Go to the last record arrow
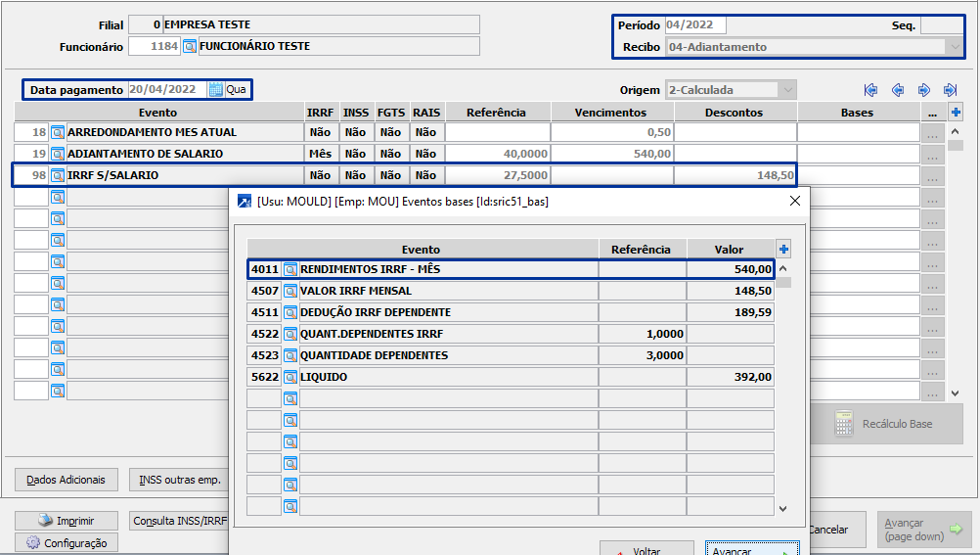The width and height of the screenshot is (980, 555). 950,90
